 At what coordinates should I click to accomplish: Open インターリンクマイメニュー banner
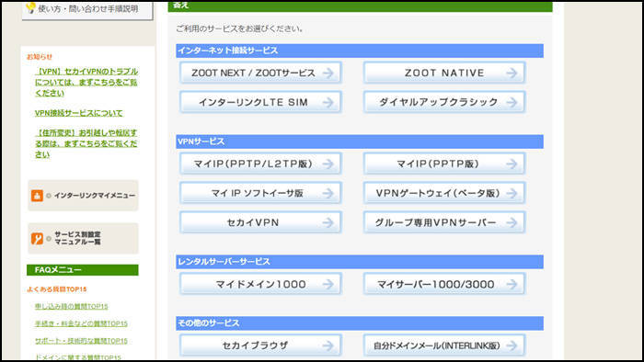[x=83, y=196]
